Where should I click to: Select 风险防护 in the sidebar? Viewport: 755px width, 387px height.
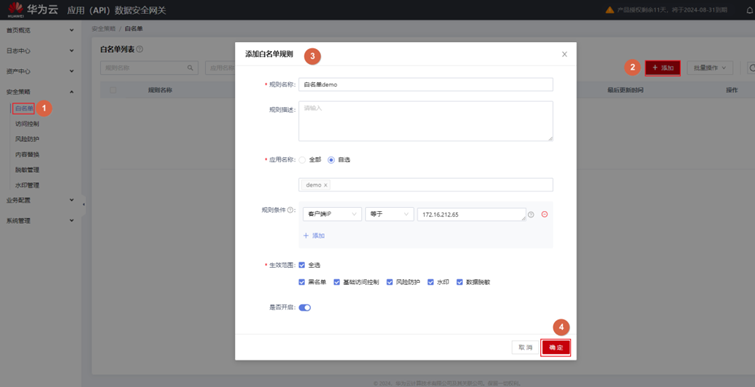click(27, 139)
